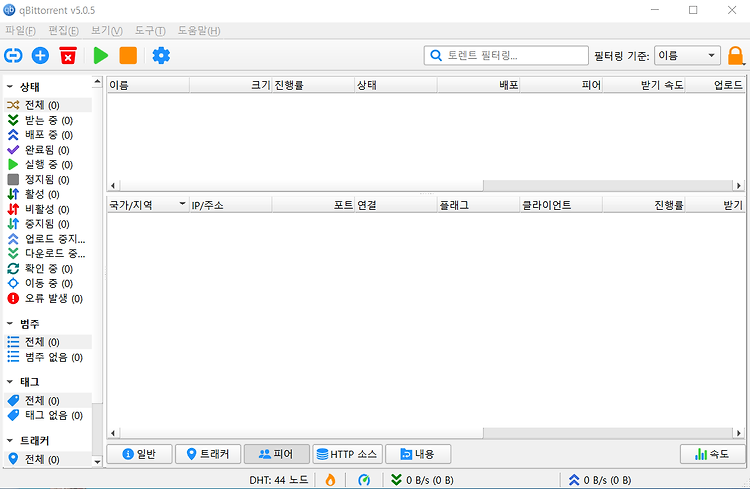
Task: Switch to the HTTP 소스 tab
Action: 347,454
